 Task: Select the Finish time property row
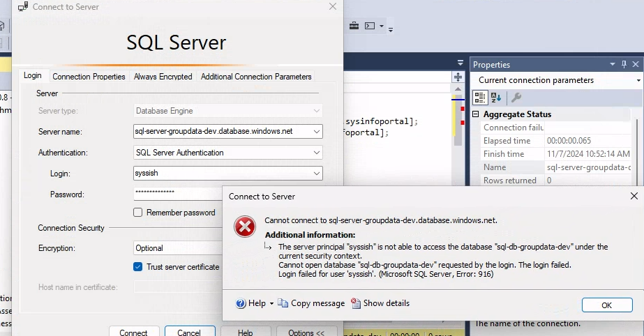pos(555,154)
